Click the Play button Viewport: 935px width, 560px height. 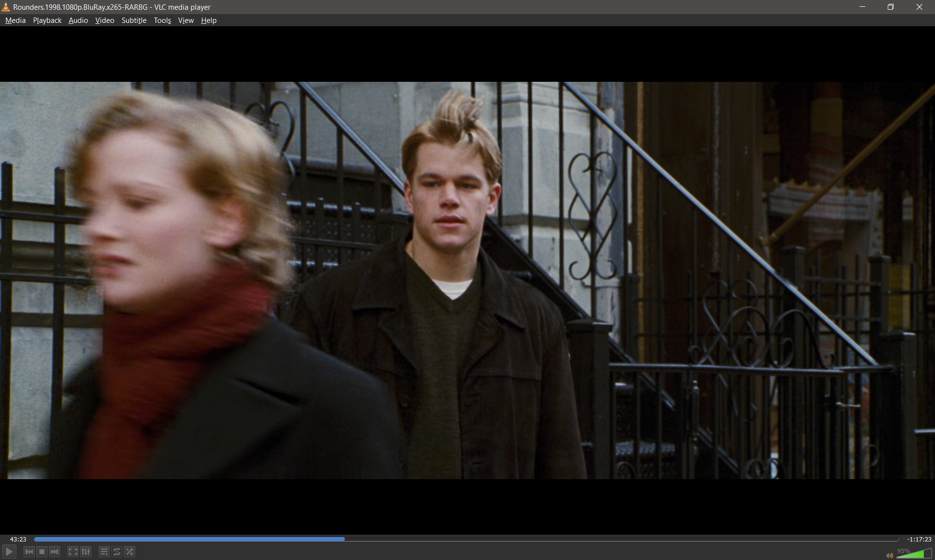coord(9,552)
